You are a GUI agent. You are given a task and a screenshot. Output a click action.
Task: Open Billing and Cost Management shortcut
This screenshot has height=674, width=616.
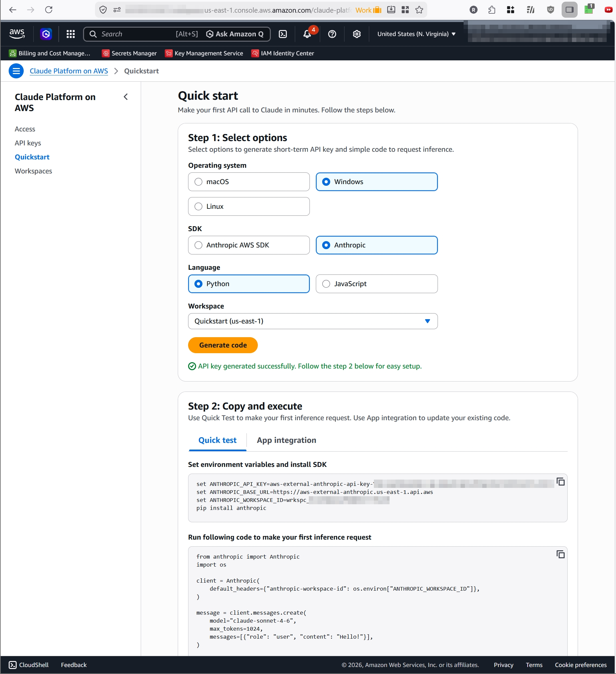coord(50,53)
